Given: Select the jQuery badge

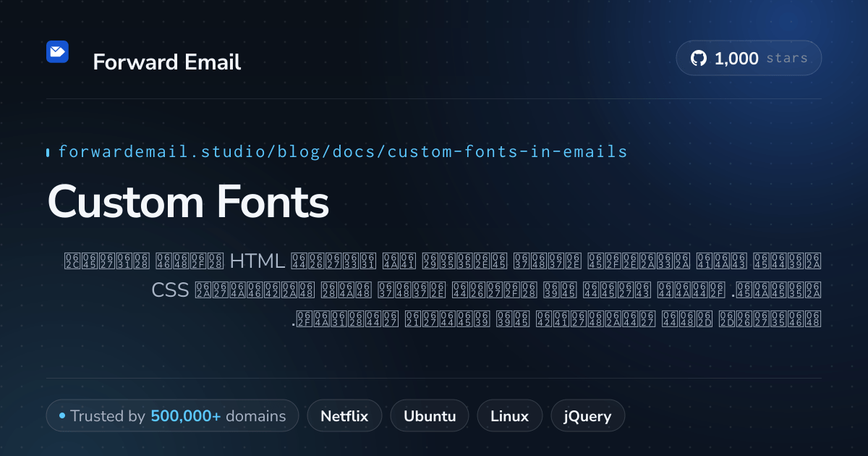Looking at the screenshot, I should point(587,416).
